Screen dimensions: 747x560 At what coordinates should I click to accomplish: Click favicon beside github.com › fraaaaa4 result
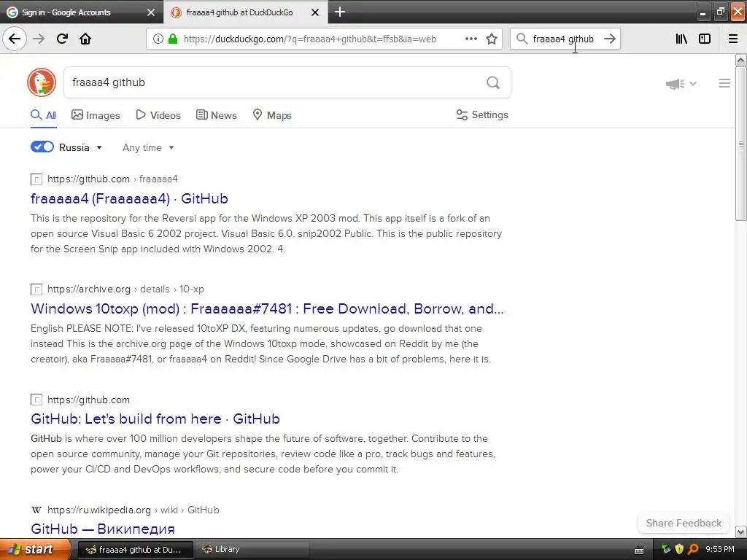point(36,179)
